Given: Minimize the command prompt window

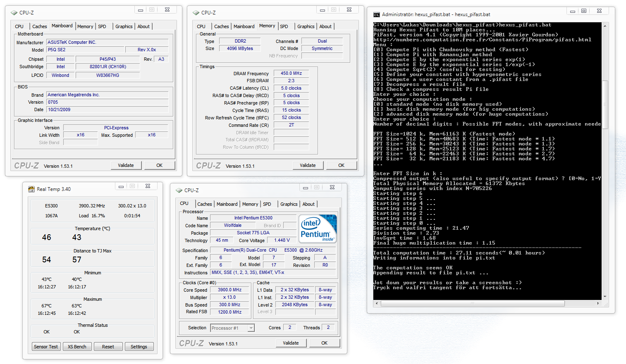Looking at the screenshot, I should 573,11.
